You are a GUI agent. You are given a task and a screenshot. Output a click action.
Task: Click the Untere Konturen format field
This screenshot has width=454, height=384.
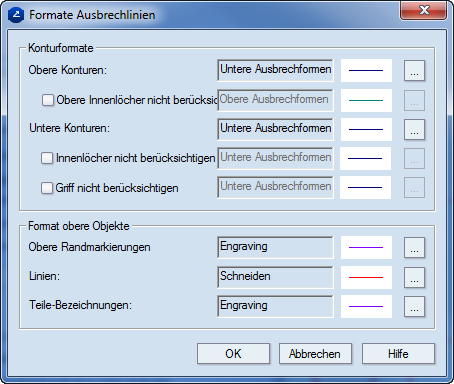click(275, 129)
